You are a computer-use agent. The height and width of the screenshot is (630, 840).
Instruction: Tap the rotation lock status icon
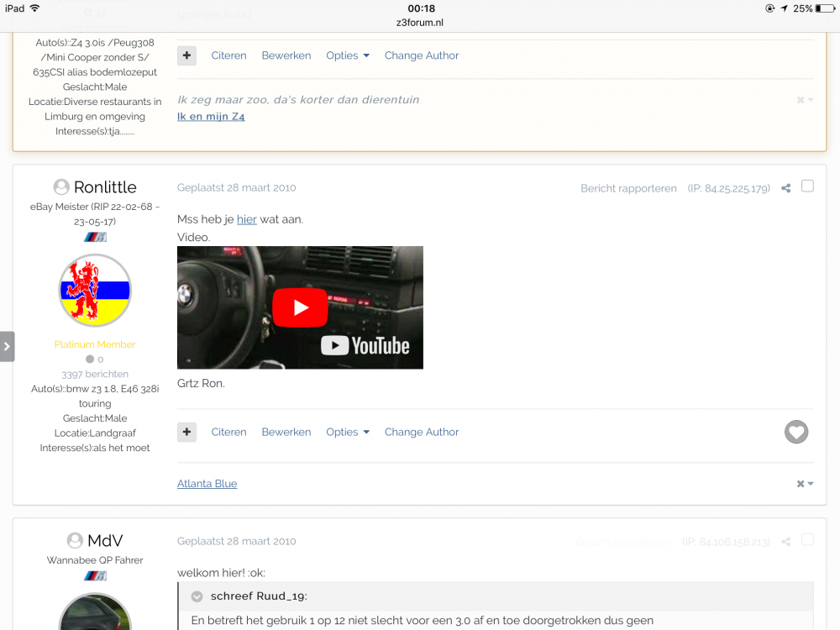click(769, 8)
